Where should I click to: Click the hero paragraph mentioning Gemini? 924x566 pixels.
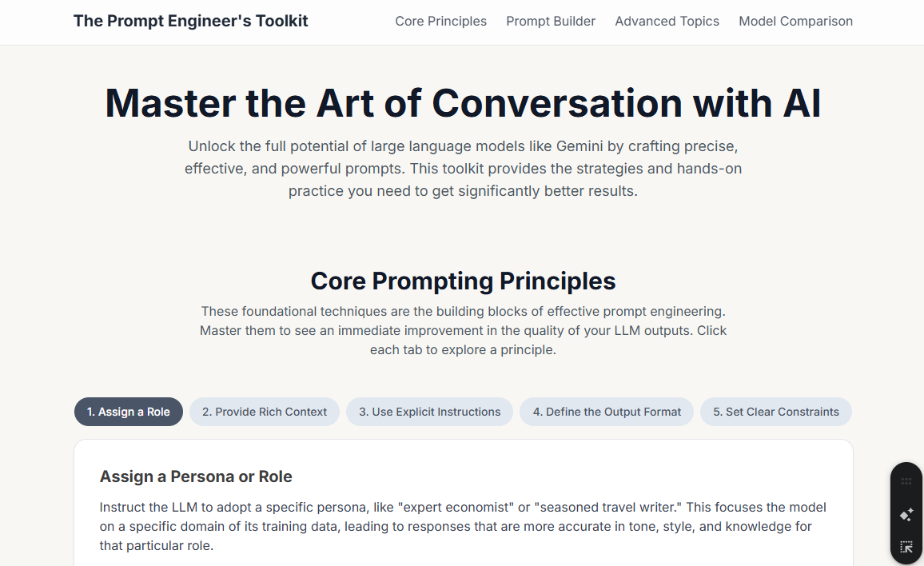[x=463, y=169]
